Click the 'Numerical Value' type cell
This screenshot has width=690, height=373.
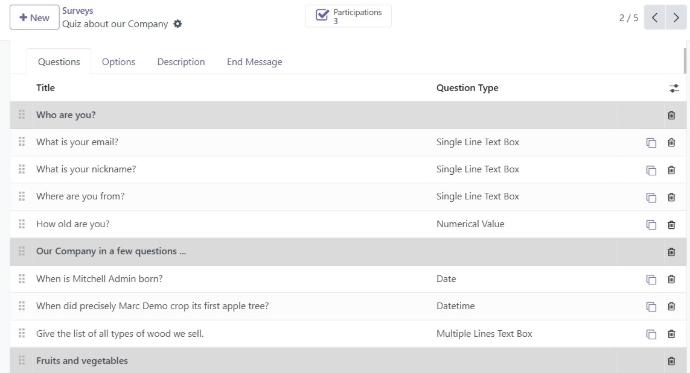click(470, 224)
